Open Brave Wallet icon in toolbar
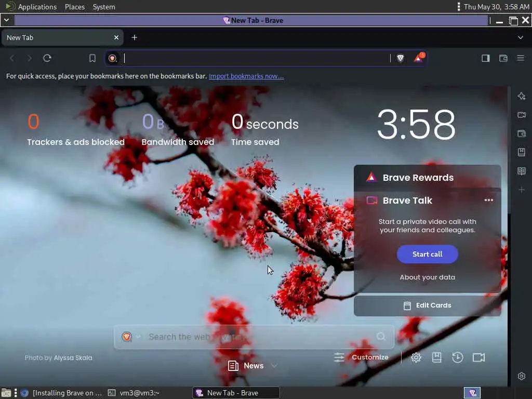This screenshot has width=532, height=399. tap(503, 58)
